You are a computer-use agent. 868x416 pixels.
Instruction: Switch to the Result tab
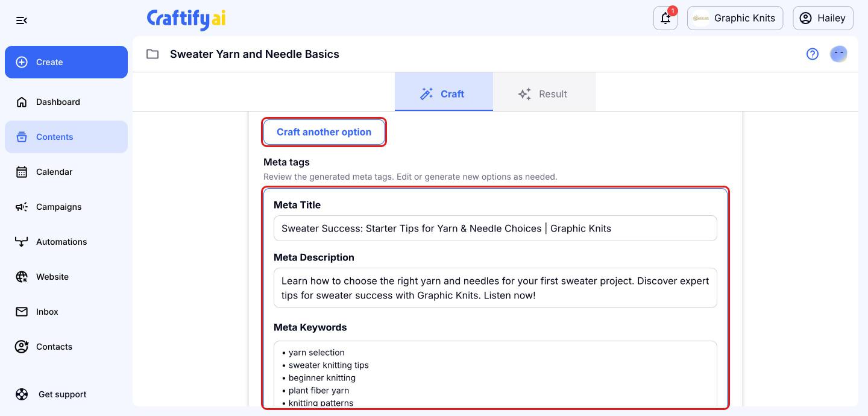point(544,92)
